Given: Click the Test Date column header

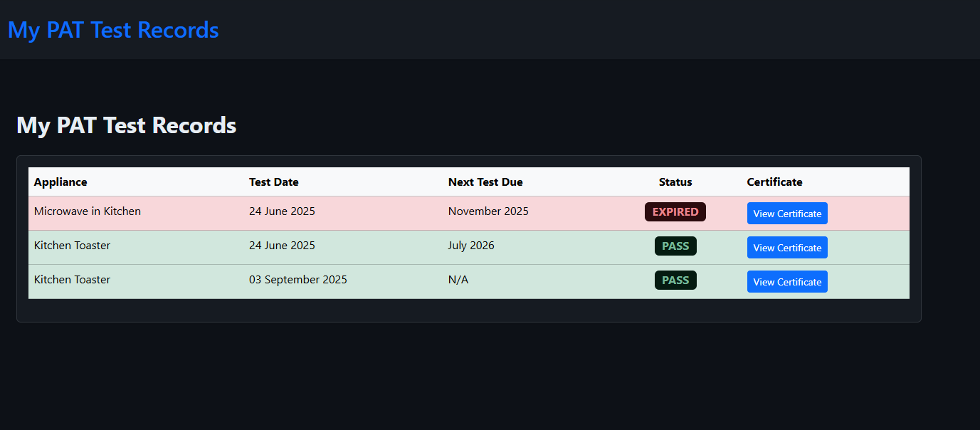Looking at the screenshot, I should [x=274, y=182].
